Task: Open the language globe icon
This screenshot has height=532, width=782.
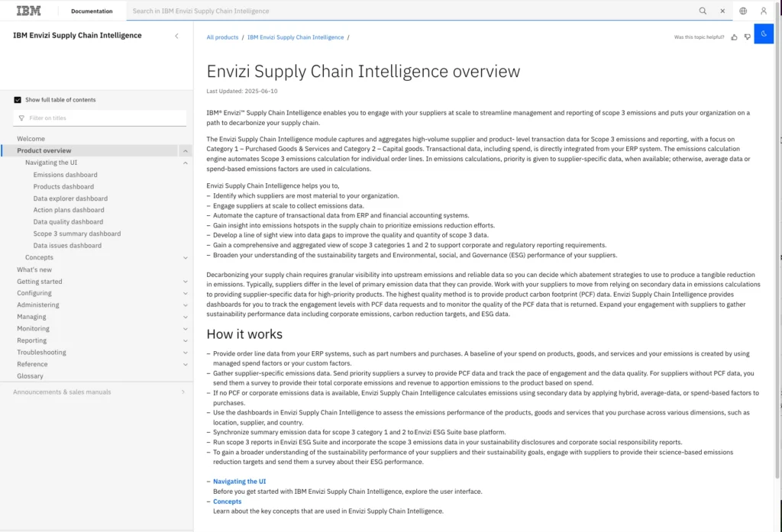Action: tap(743, 11)
